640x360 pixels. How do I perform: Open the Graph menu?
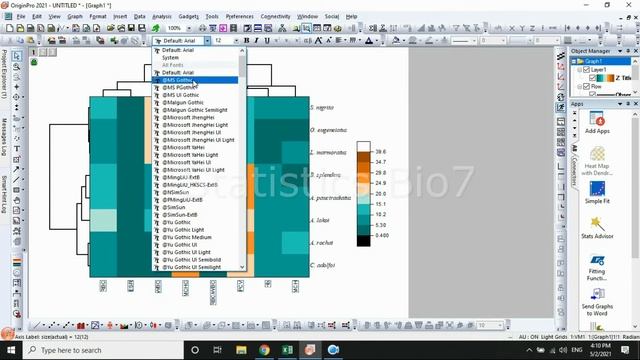click(x=75, y=16)
